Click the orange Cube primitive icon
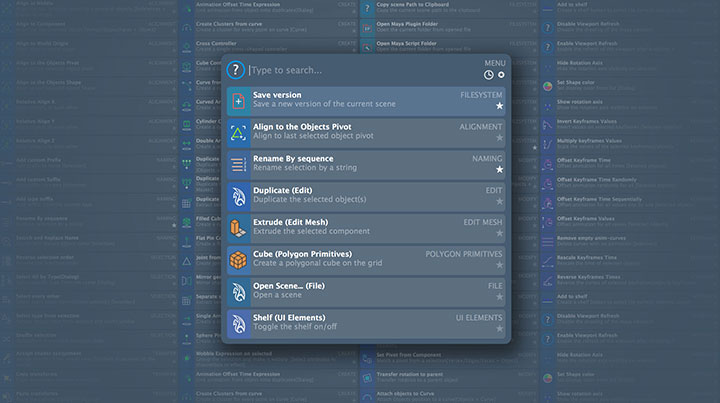 (238, 259)
